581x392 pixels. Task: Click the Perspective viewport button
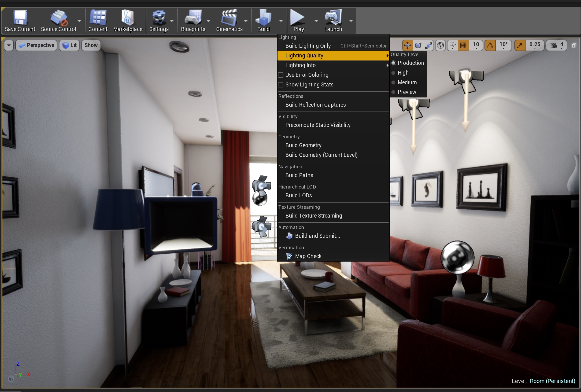click(37, 45)
